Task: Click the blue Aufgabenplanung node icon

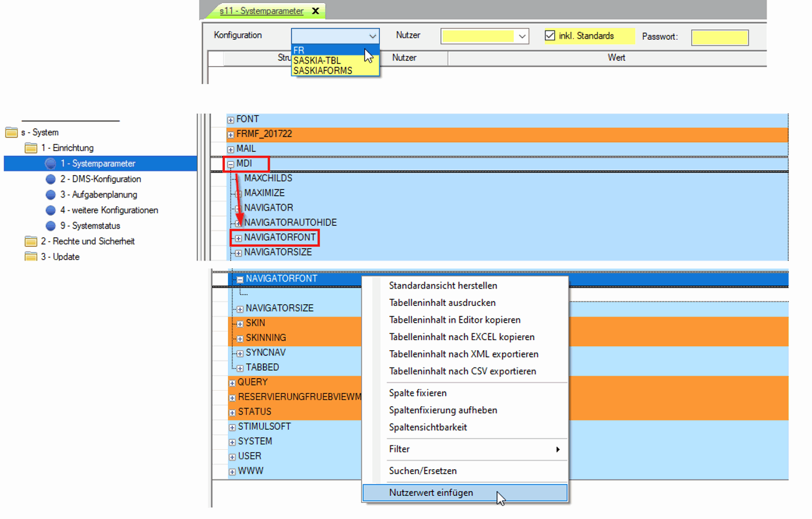Action: click(x=50, y=195)
